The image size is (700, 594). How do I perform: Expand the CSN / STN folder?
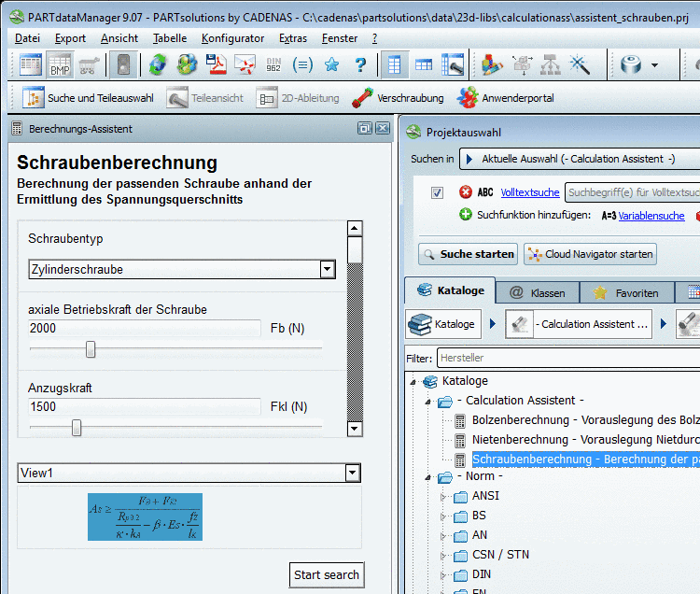pos(442,556)
